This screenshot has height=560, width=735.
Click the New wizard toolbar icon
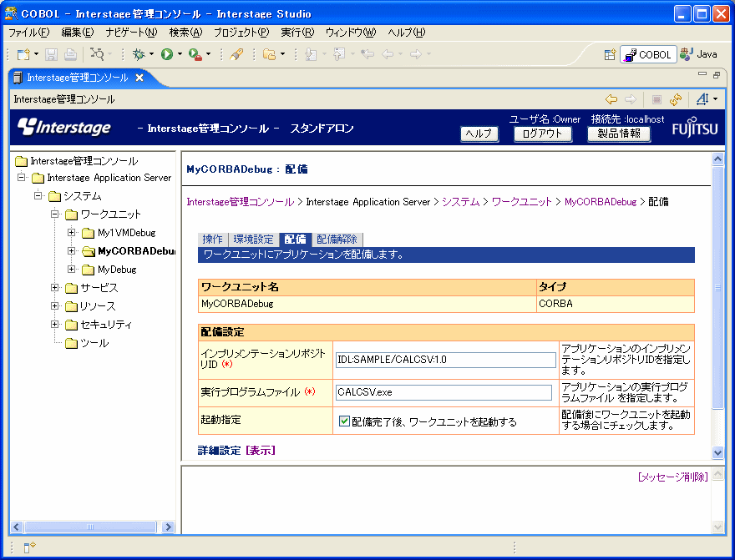coord(23,54)
